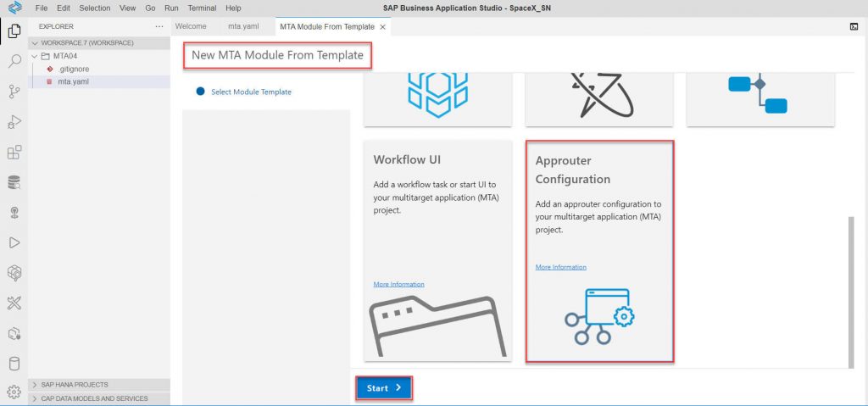
Task: Open the Terminal menu
Action: click(x=202, y=8)
